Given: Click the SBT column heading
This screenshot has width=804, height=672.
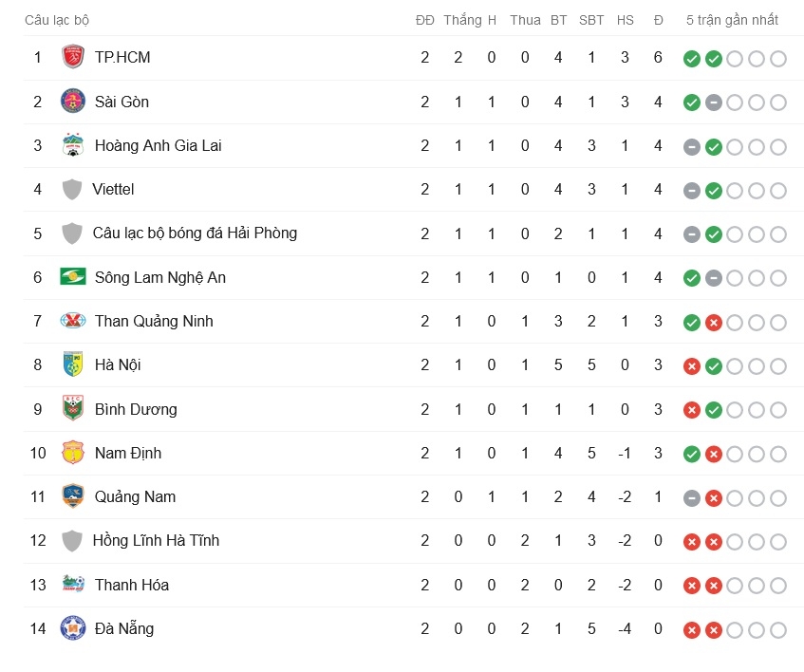Looking at the screenshot, I should pos(590,19).
